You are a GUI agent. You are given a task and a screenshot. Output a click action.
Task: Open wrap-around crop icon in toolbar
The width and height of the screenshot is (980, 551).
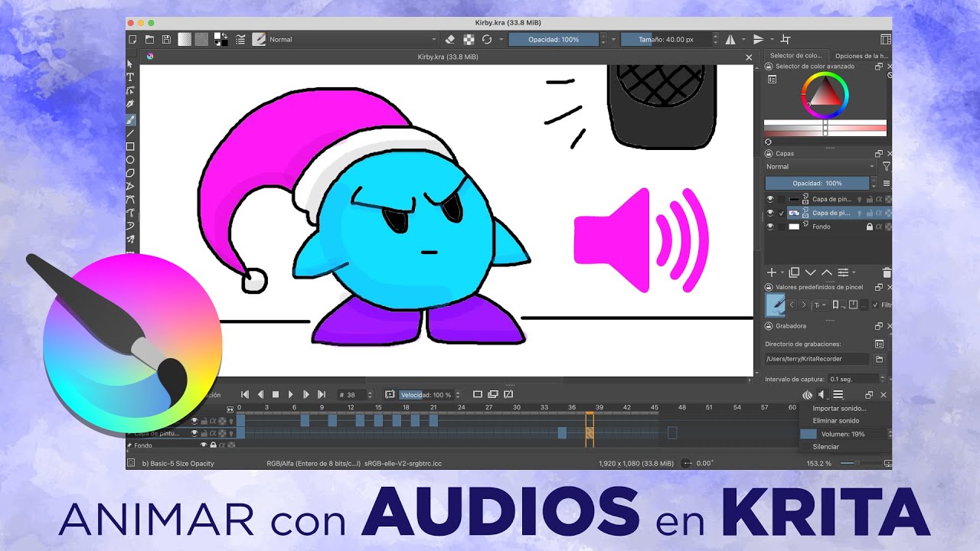(x=786, y=39)
